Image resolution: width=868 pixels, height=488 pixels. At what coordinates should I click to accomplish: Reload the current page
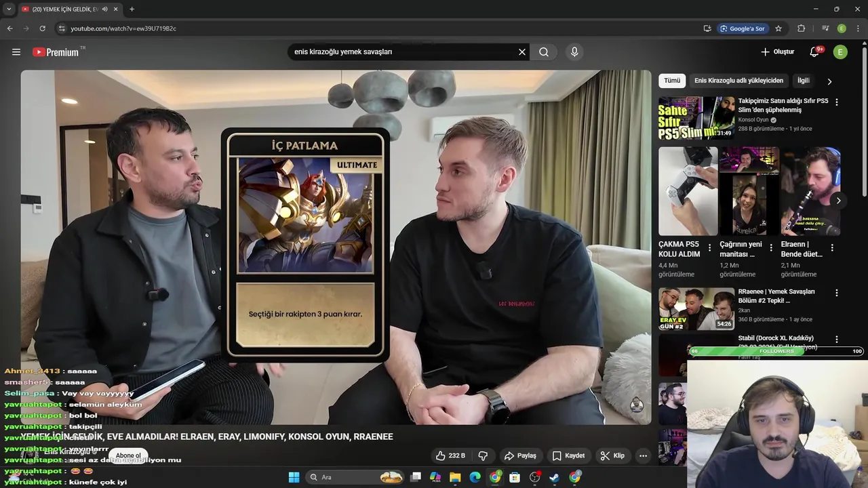(x=42, y=28)
